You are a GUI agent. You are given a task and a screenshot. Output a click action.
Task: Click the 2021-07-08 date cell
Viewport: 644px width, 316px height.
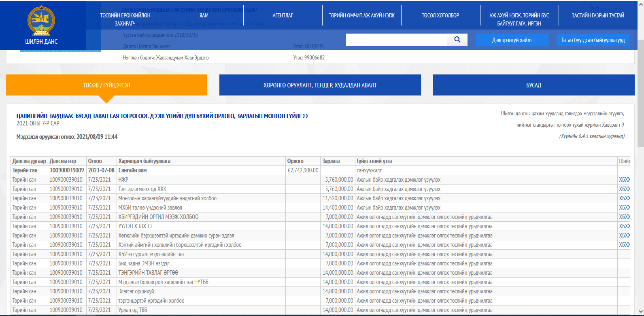(101, 170)
